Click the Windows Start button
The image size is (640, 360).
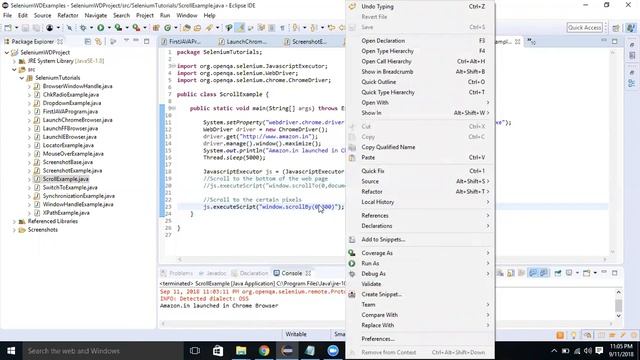(x=11, y=351)
